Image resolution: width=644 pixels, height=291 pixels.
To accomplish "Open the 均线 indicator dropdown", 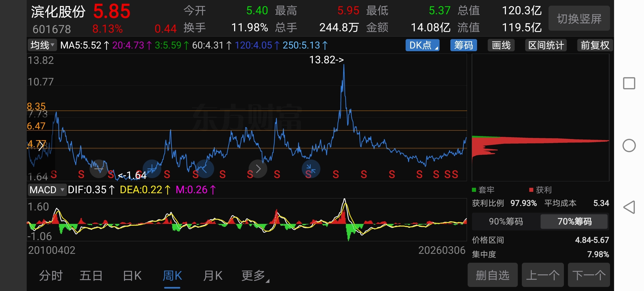I will coord(42,45).
